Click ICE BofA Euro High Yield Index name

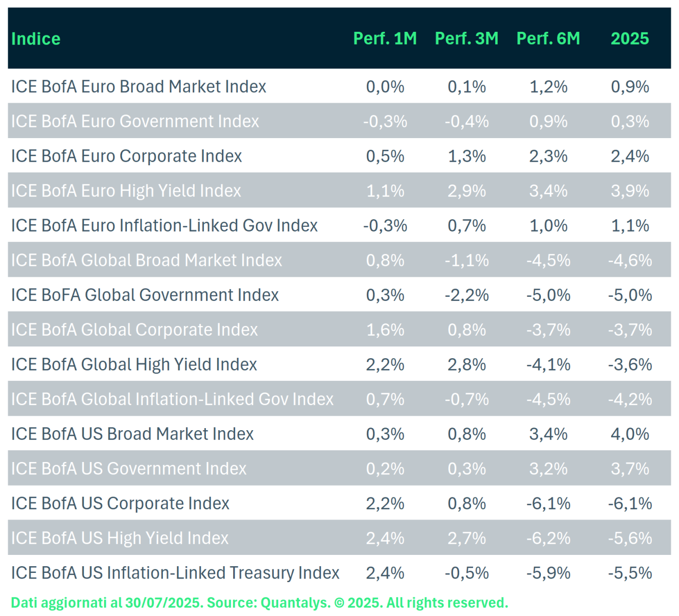[x=126, y=191]
